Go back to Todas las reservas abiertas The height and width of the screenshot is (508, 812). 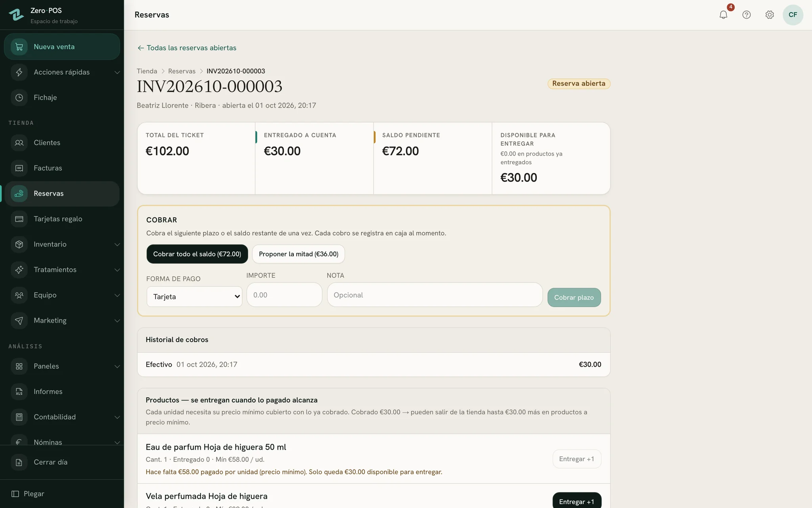click(x=187, y=48)
